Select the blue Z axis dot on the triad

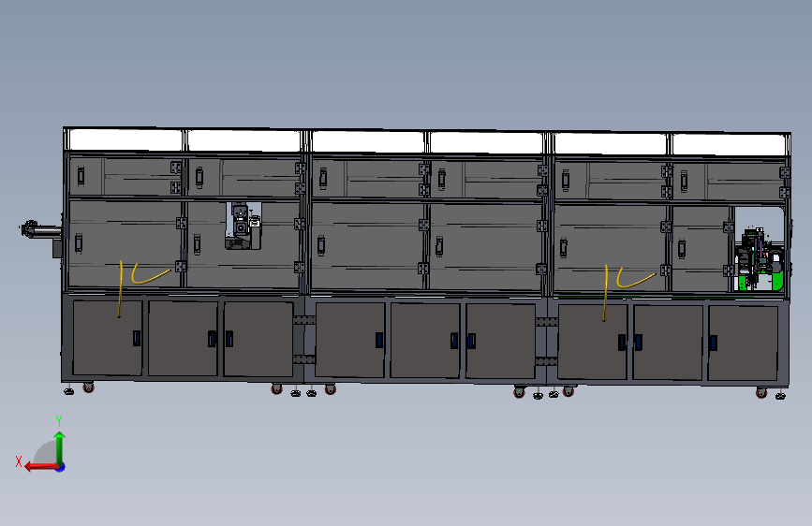click(61, 467)
